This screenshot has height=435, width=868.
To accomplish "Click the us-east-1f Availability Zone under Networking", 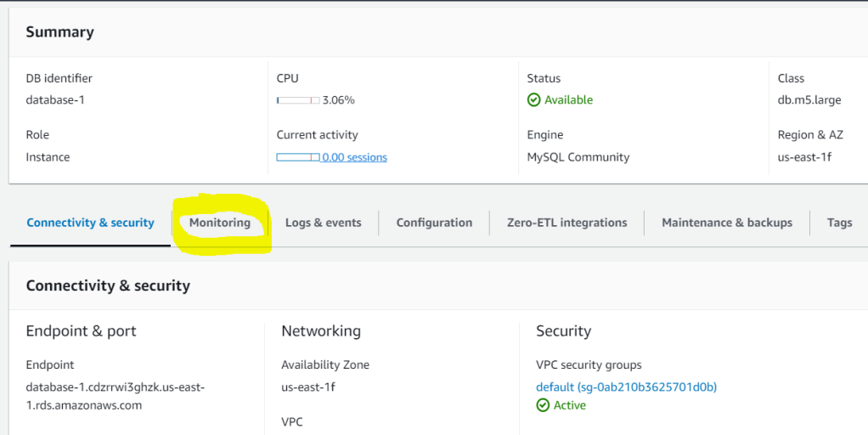I will point(309,387).
